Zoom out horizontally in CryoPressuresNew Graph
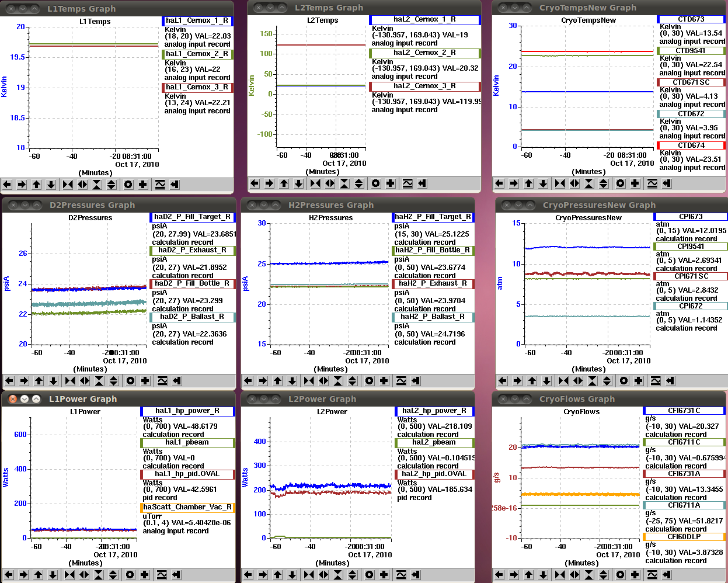This screenshot has height=583, width=728. [x=578, y=381]
